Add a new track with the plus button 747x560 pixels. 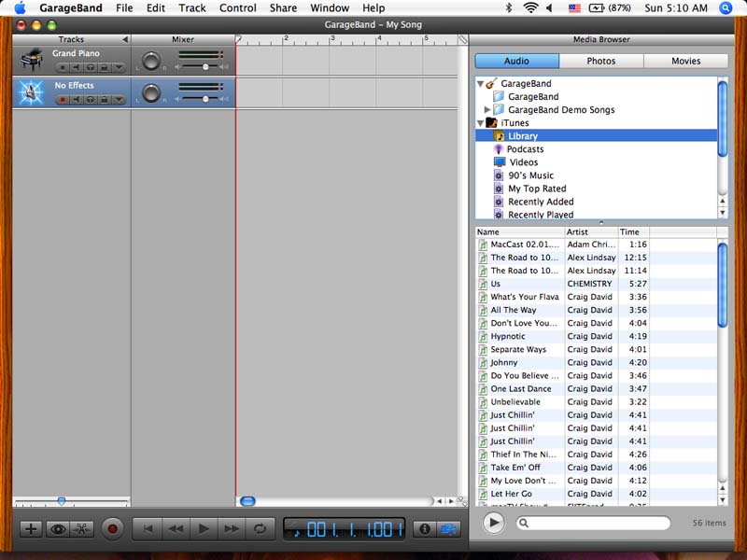pyautogui.click(x=31, y=529)
